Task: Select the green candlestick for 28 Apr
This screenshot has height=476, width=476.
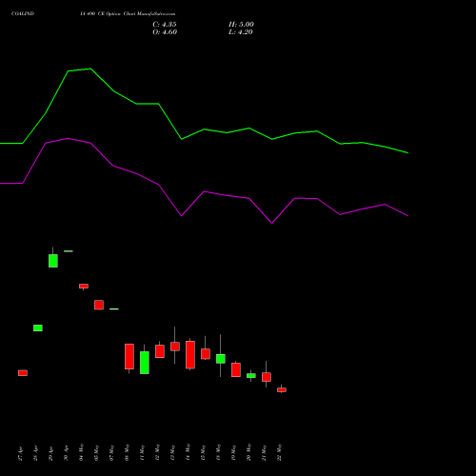Action: coord(38,328)
